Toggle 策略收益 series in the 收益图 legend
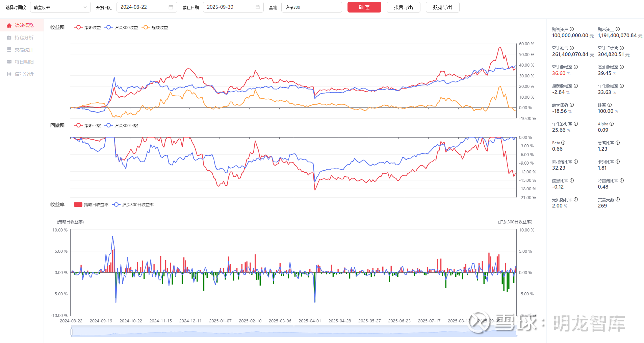This screenshot has height=343, width=644. pos(88,27)
